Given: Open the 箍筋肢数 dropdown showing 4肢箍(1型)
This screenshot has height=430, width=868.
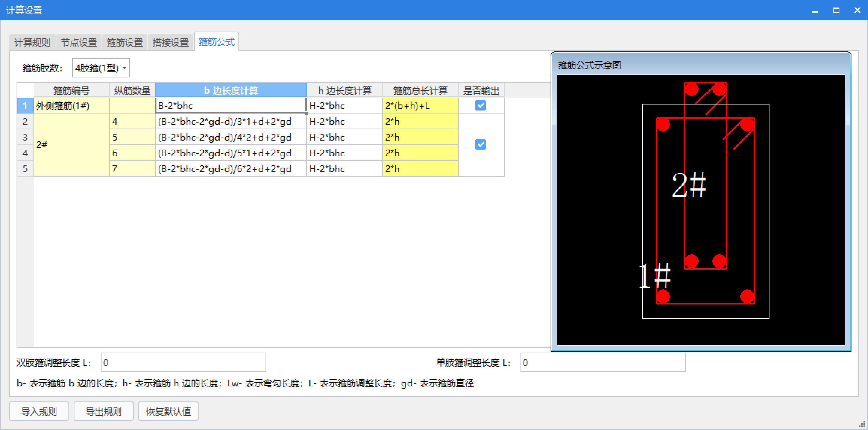Looking at the screenshot, I should 101,68.
